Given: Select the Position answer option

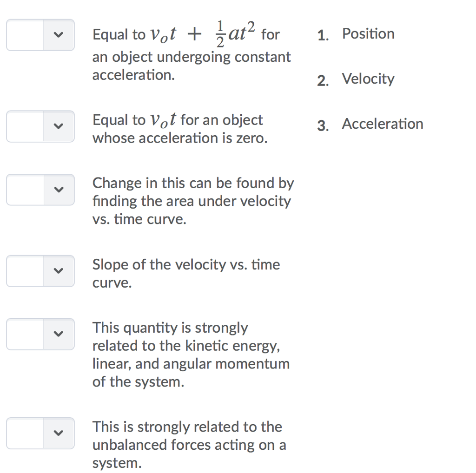Looking at the screenshot, I should pyautogui.click(x=368, y=33).
